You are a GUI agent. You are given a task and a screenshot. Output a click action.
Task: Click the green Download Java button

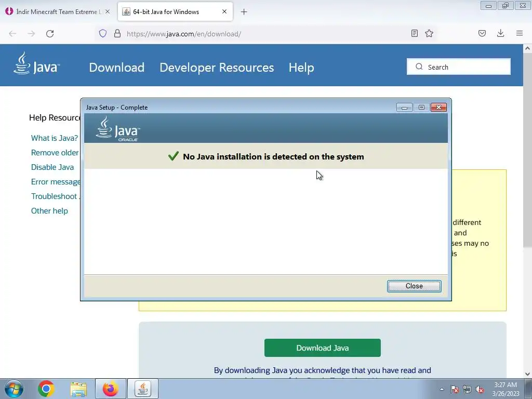click(322, 348)
